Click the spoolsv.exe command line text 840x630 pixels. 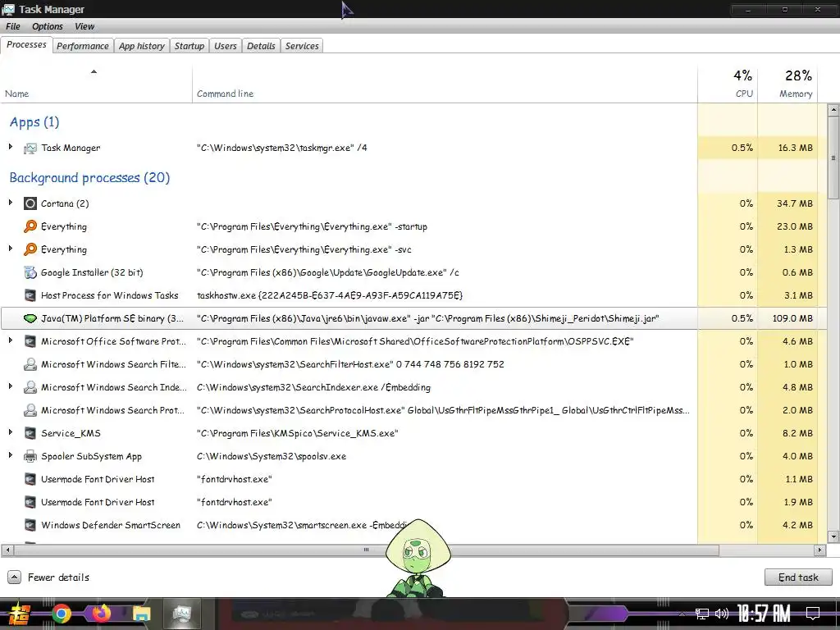[x=271, y=456]
